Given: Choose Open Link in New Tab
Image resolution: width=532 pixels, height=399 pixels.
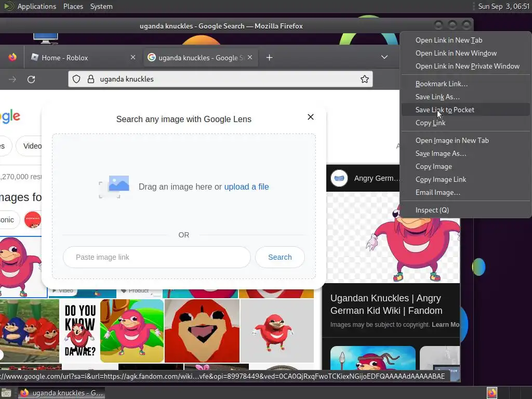Looking at the screenshot, I should [465, 41].
